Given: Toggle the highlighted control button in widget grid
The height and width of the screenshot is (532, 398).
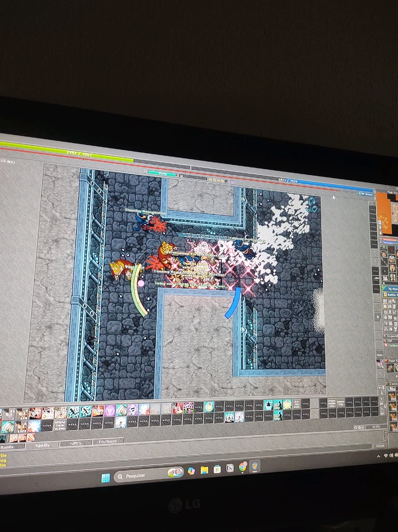Looking at the screenshot, I should [385, 306].
